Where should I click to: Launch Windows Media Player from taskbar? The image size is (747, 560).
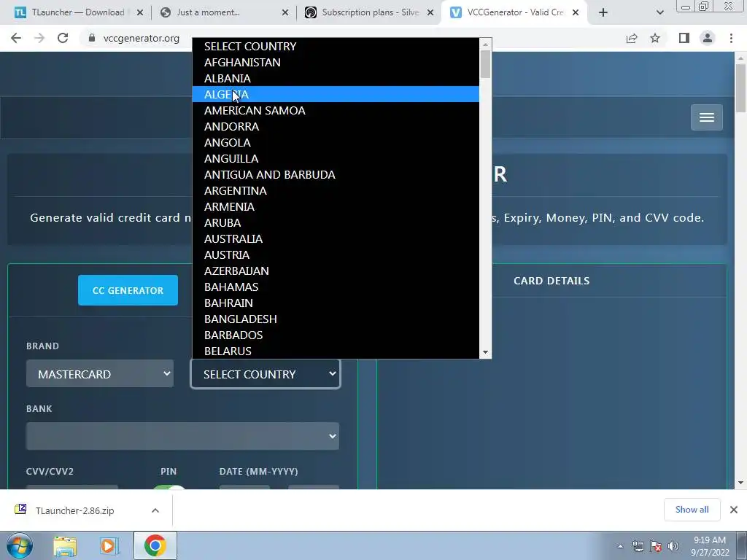pos(109,545)
